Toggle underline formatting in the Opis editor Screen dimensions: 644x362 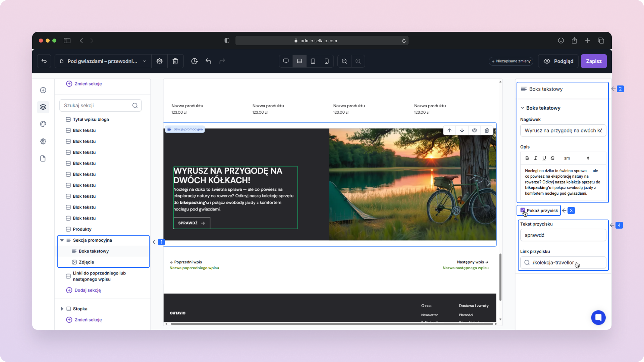pyautogui.click(x=544, y=158)
